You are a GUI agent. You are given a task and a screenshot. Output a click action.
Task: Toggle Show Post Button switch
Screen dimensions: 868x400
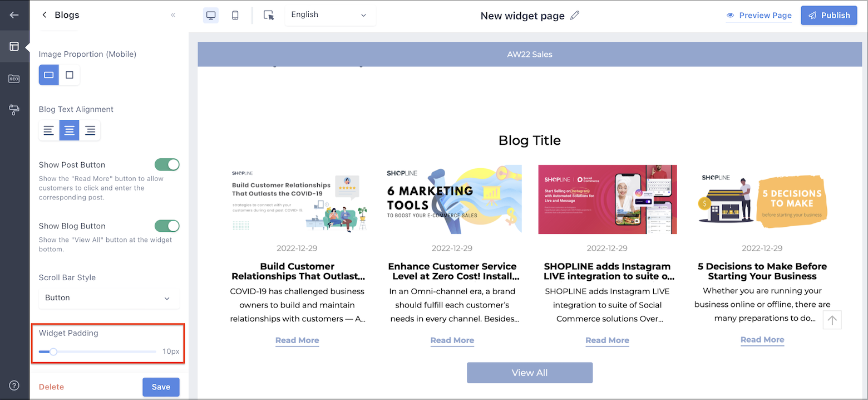pos(167,164)
